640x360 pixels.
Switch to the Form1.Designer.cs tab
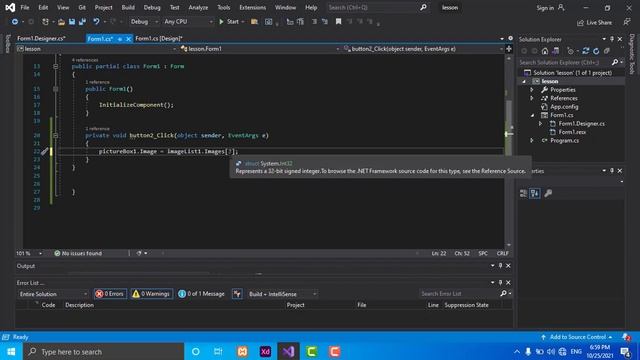(x=41, y=38)
